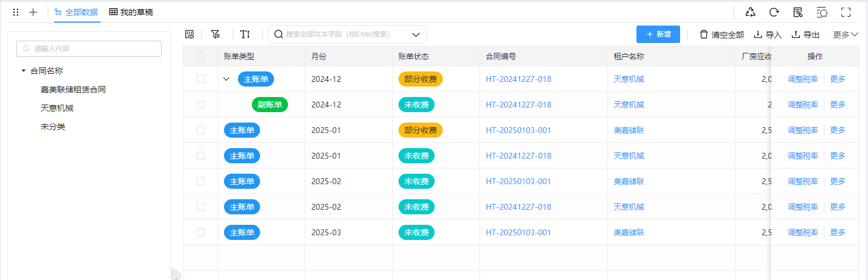Screen dimensions: 868x280
Task: Collapse the 合同名称 tree node
Action: click(23, 71)
